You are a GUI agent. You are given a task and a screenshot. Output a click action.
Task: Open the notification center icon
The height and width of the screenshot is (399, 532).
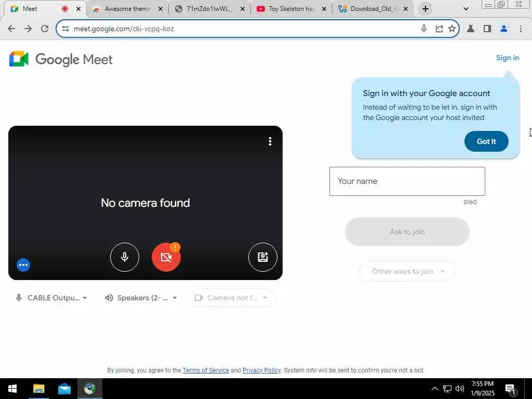tap(510, 389)
